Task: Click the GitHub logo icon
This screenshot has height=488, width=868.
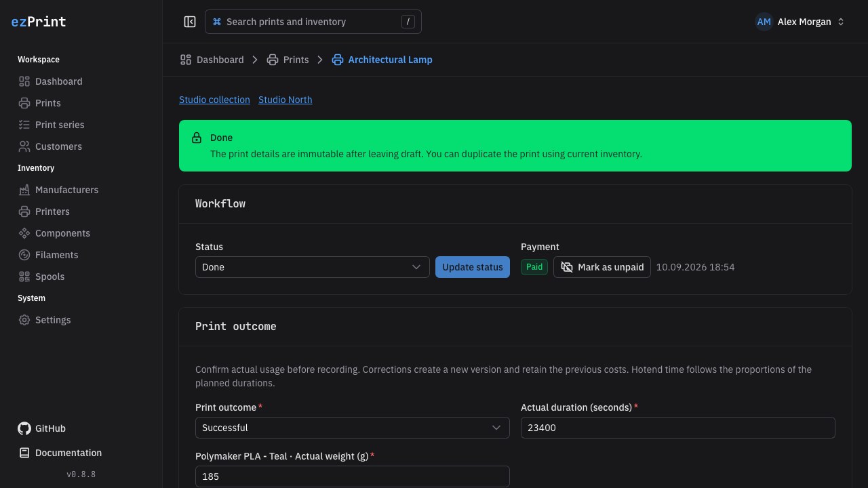Action: click(x=24, y=428)
